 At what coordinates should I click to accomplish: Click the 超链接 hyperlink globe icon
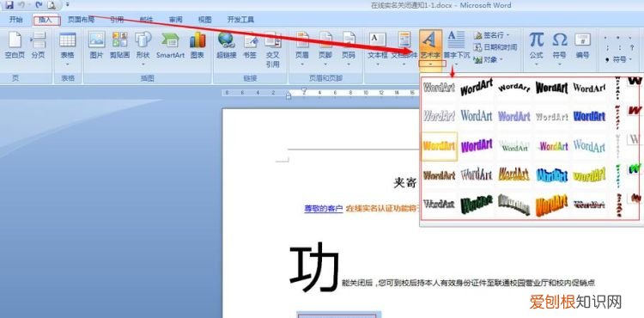227,40
